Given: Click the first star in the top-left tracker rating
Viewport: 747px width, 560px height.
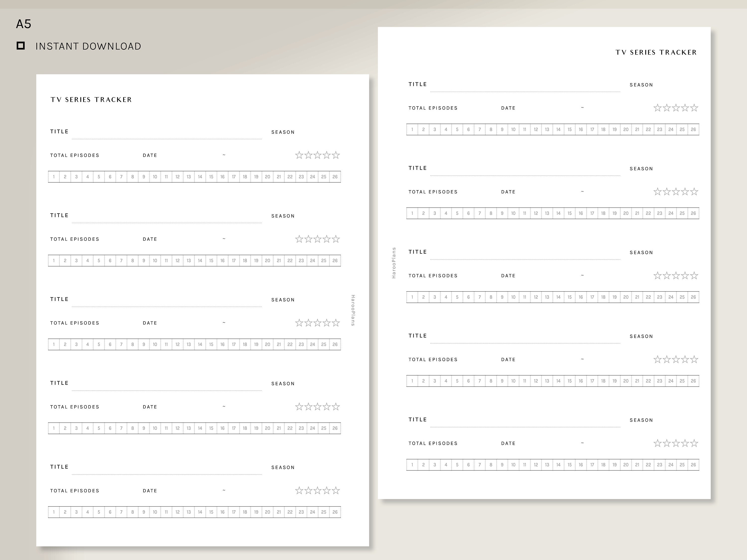Looking at the screenshot, I should click(x=299, y=155).
